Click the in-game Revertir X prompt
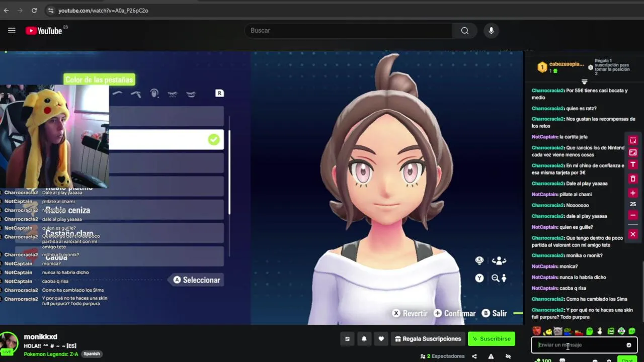 click(410, 313)
